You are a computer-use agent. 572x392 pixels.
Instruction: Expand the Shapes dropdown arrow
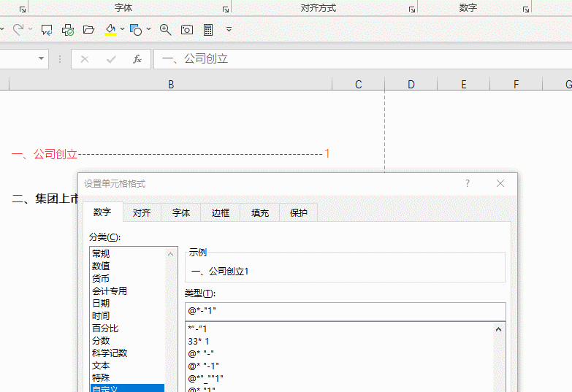(x=148, y=28)
